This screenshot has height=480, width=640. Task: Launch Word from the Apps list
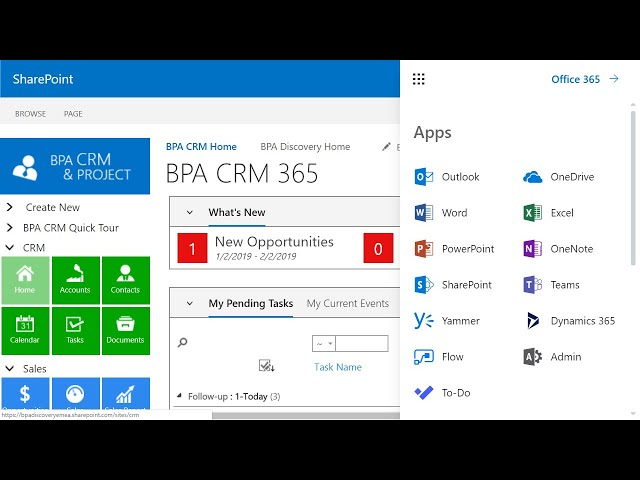(x=441, y=213)
